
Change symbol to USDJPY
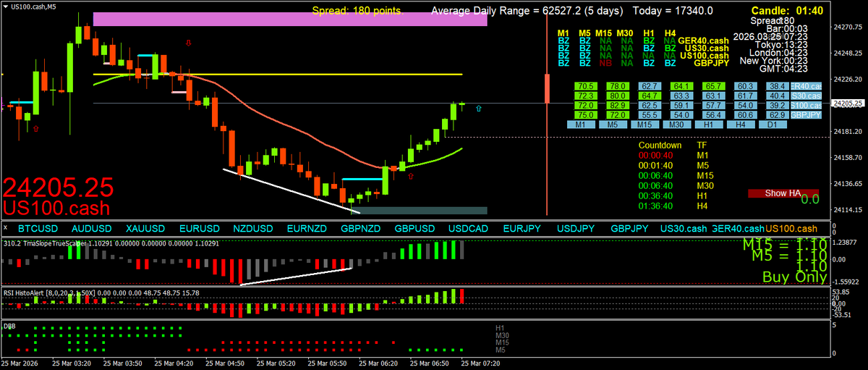tap(576, 229)
